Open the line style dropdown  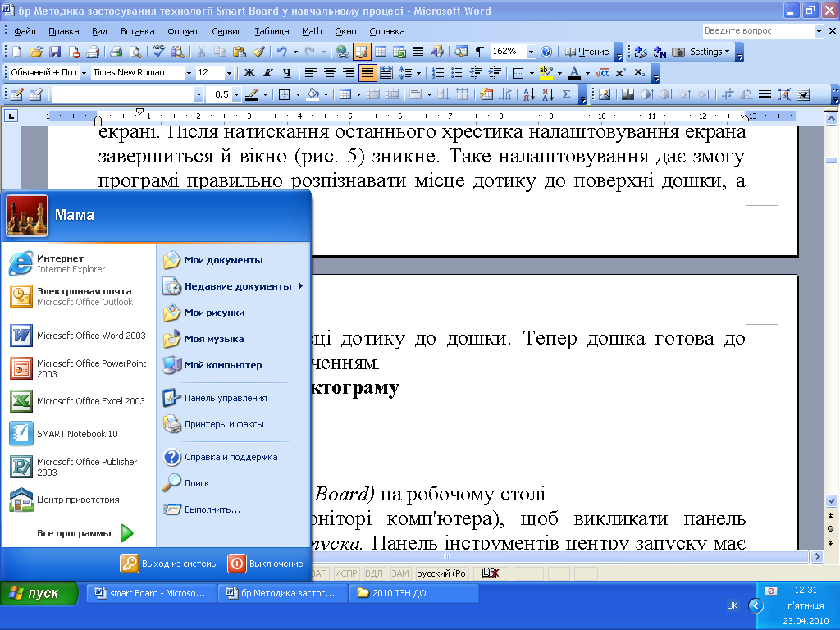pyautogui.click(x=199, y=95)
